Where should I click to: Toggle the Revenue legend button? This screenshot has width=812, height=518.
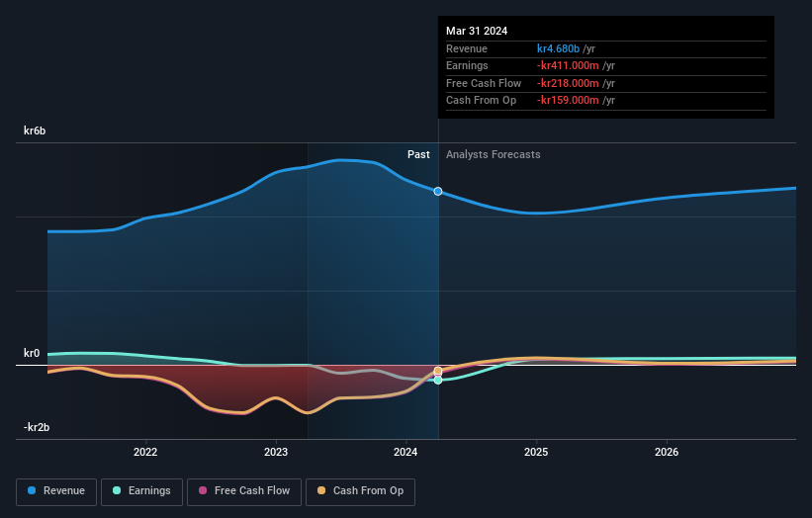tap(56, 491)
